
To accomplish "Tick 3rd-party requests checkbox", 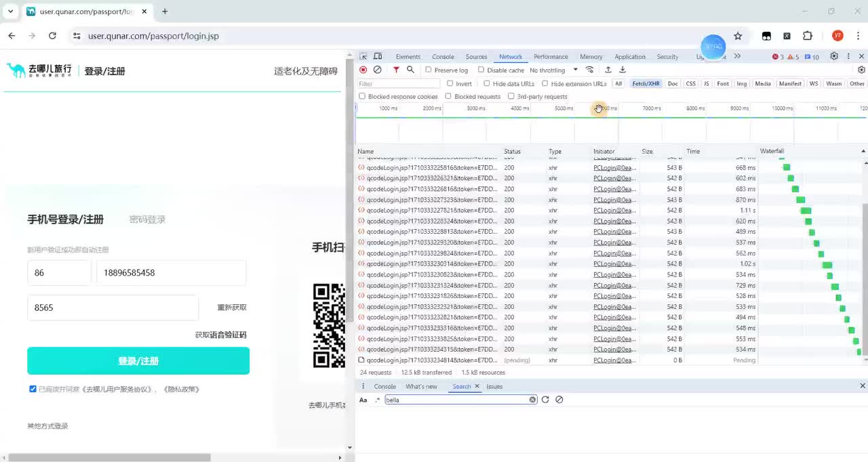I will (511, 96).
